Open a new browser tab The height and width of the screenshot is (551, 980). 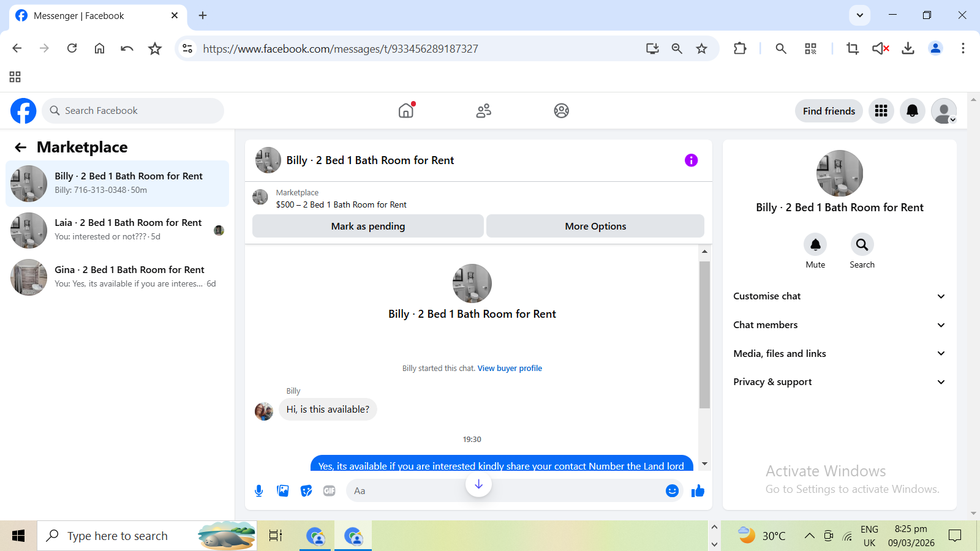(203, 15)
